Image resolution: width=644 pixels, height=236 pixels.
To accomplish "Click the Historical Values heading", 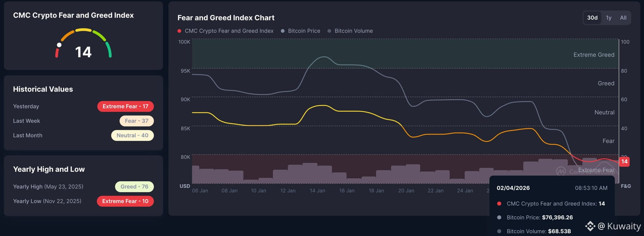I will [x=43, y=89].
